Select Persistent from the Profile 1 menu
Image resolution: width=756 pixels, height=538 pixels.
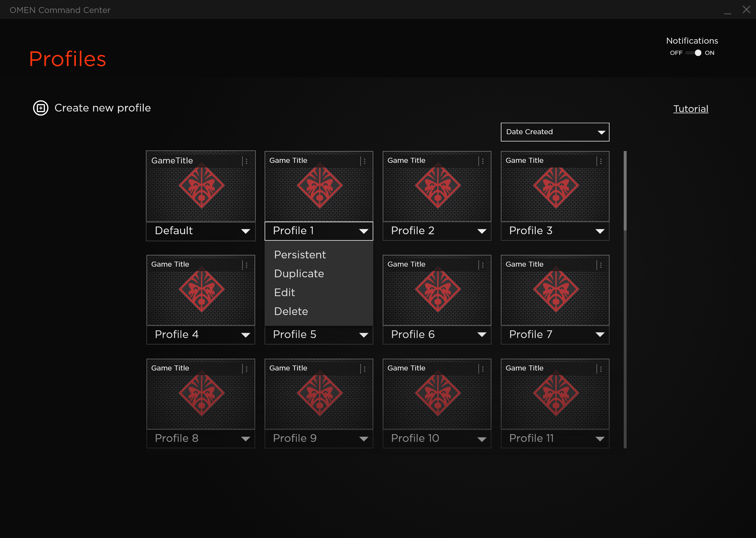300,255
